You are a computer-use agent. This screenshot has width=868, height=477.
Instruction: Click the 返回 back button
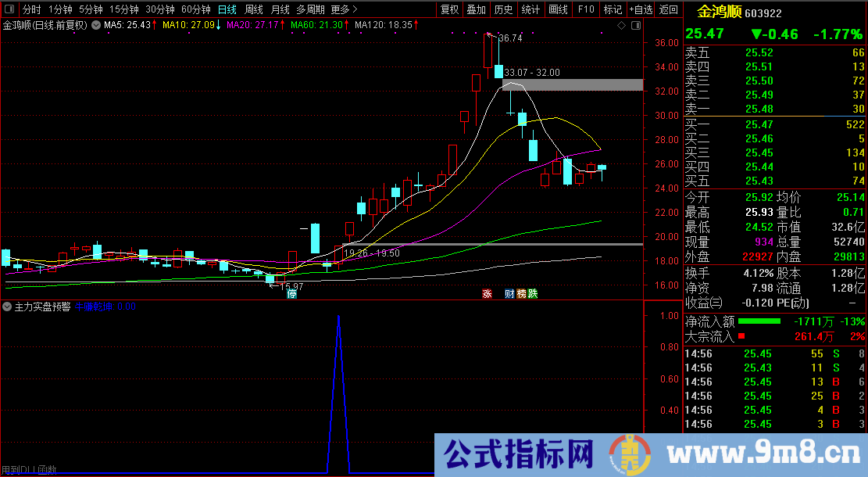(x=669, y=9)
